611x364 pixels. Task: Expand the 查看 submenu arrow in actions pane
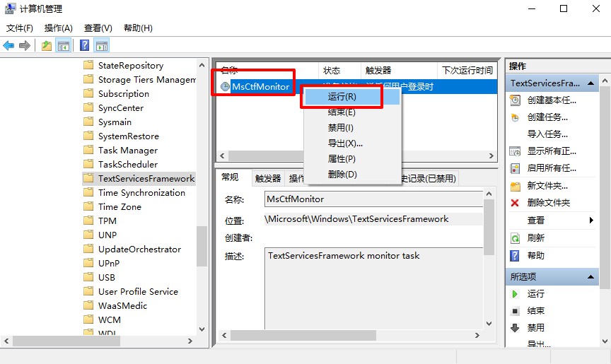pyautogui.click(x=591, y=221)
